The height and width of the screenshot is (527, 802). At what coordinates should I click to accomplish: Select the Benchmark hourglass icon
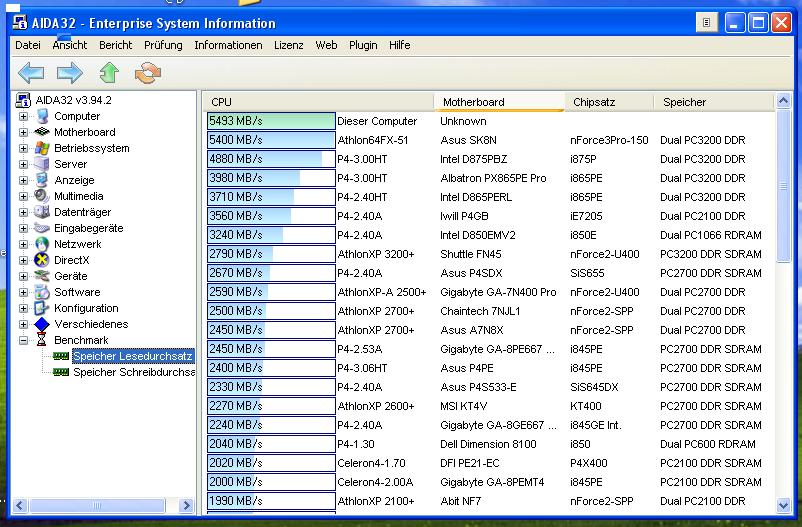click(x=42, y=340)
